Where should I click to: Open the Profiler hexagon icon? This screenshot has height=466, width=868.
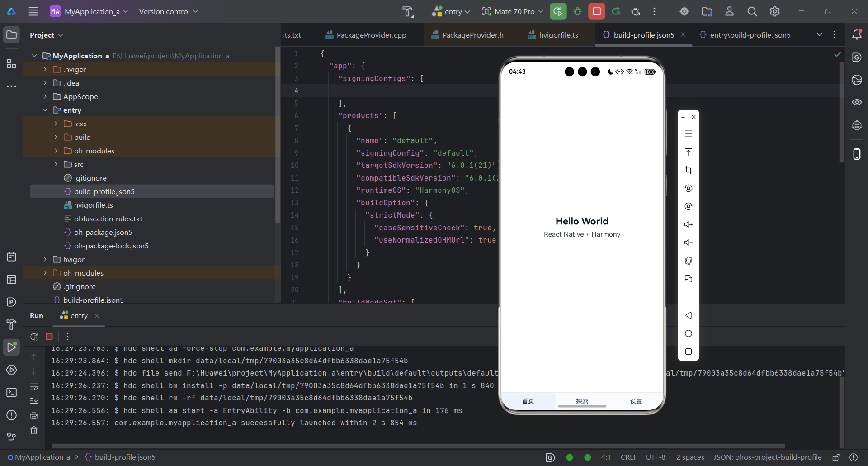pyautogui.click(x=11, y=370)
